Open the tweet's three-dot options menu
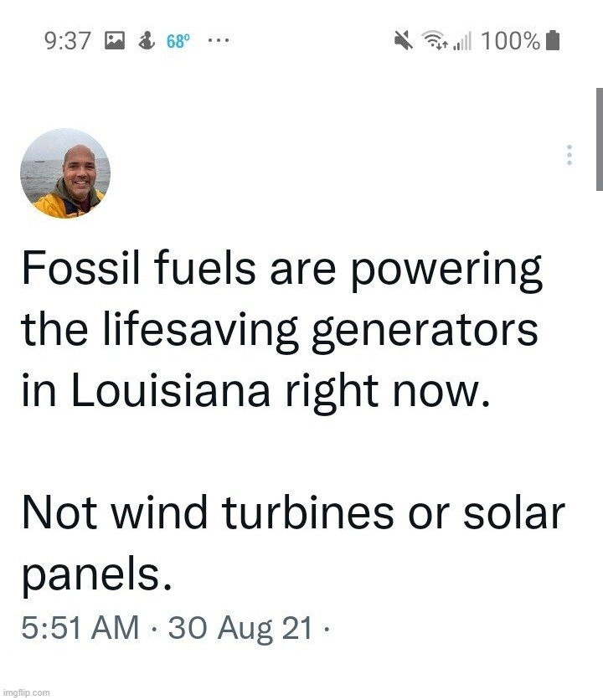Screen dimensions: 603x700 [x=570, y=153]
